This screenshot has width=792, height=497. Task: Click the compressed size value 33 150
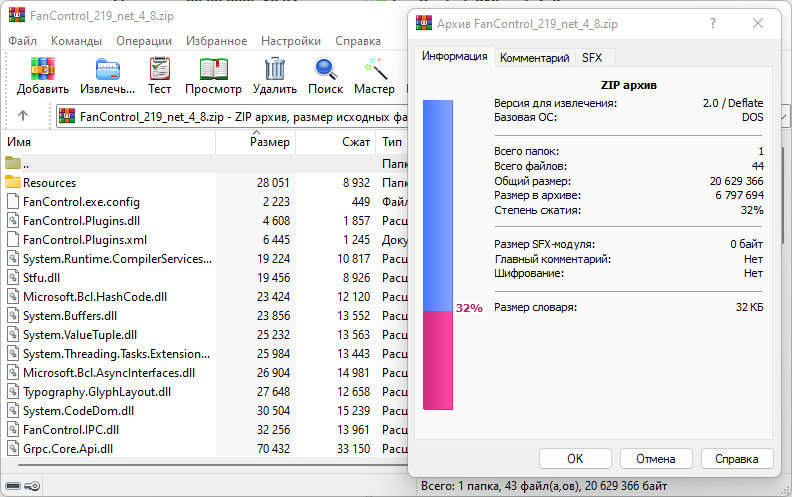pyautogui.click(x=354, y=449)
